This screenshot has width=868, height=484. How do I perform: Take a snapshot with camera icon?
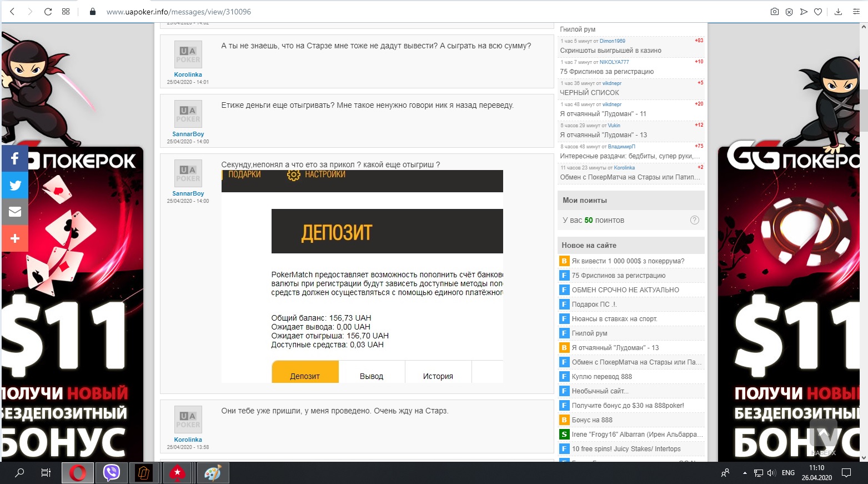(x=774, y=12)
